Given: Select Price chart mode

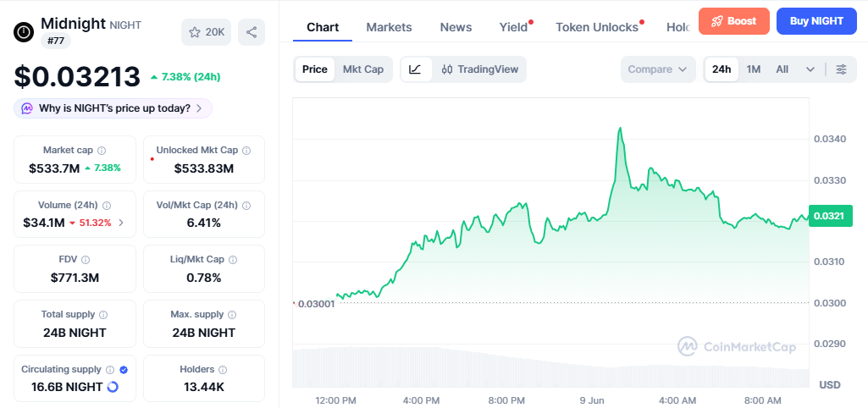Looking at the screenshot, I should [315, 69].
